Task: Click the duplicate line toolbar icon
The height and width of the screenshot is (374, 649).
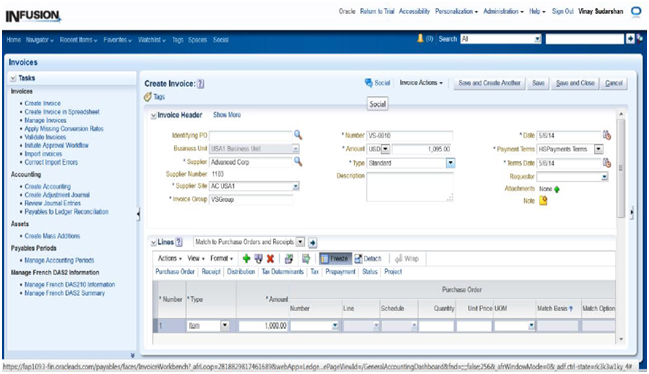Action: click(258, 259)
